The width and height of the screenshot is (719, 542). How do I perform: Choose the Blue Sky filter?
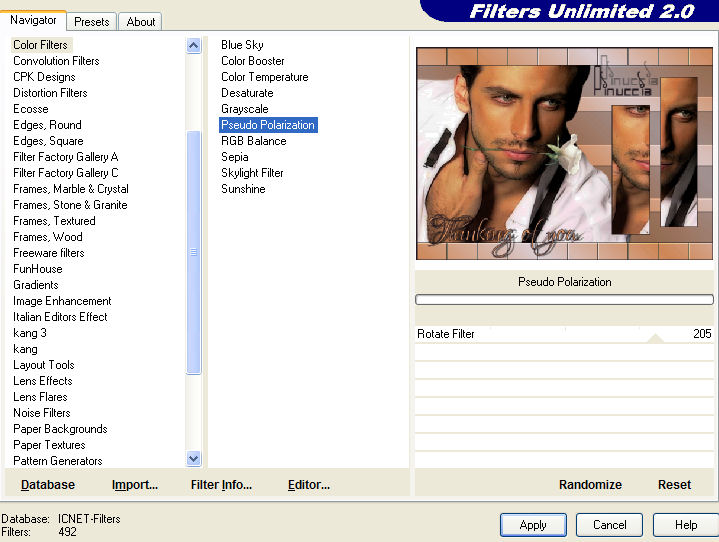click(x=242, y=45)
